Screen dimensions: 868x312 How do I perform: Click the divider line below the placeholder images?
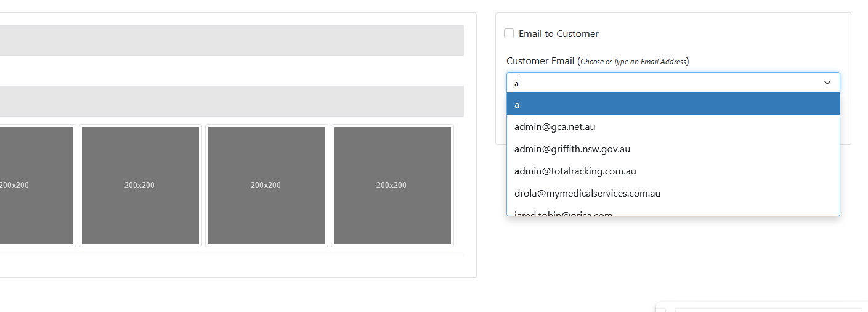click(232, 255)
